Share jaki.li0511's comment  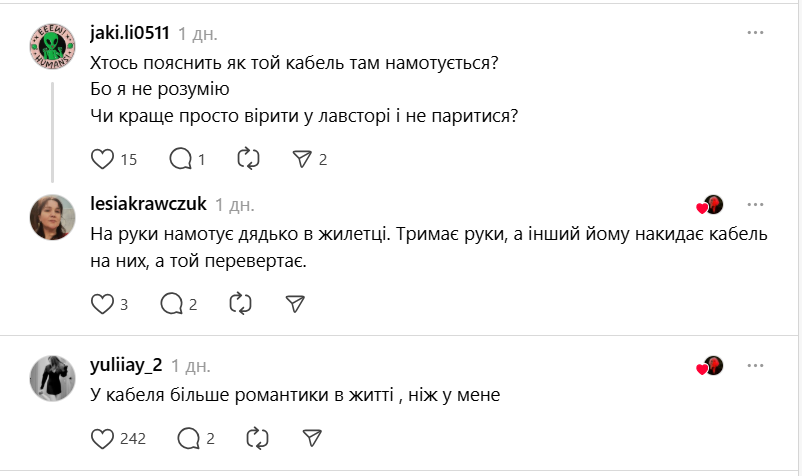pos(302,158)
